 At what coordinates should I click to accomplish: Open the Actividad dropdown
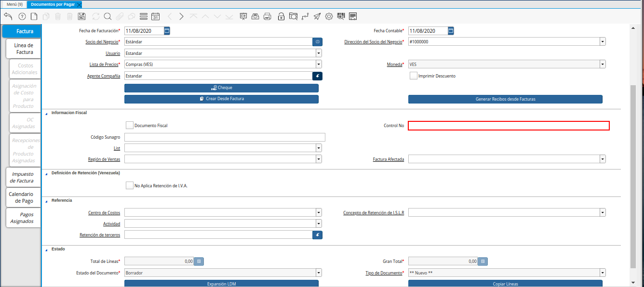click(319, 223)
